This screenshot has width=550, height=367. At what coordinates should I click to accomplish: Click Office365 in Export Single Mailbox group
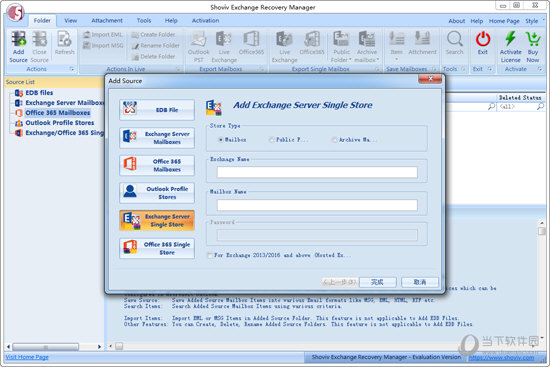(312, 43)
